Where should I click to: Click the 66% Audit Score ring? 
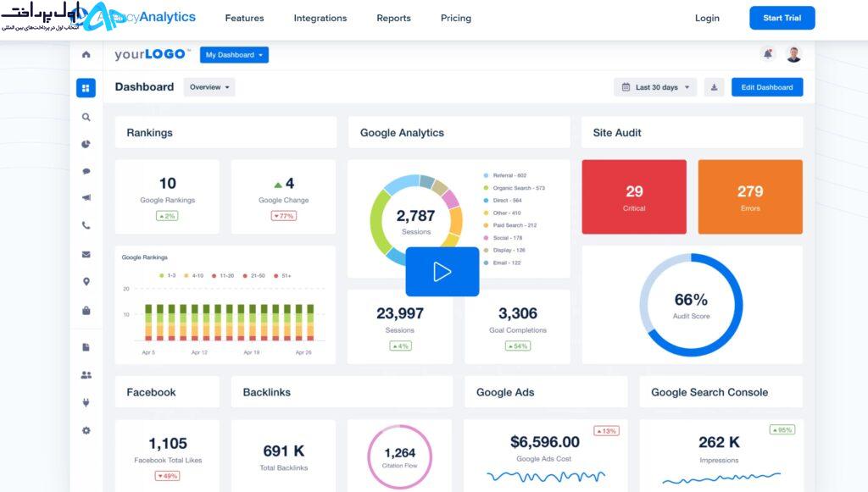pos(691,305)
